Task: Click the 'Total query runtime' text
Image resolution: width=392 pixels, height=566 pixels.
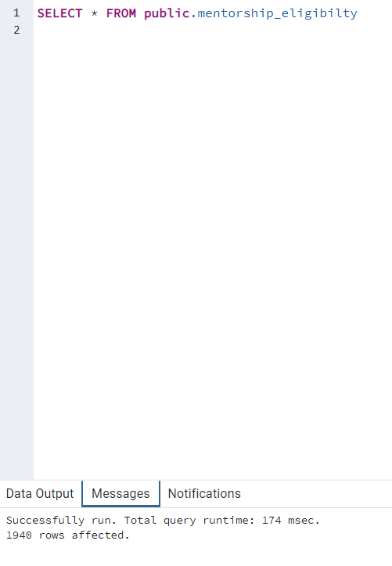Action: (189, 520)
